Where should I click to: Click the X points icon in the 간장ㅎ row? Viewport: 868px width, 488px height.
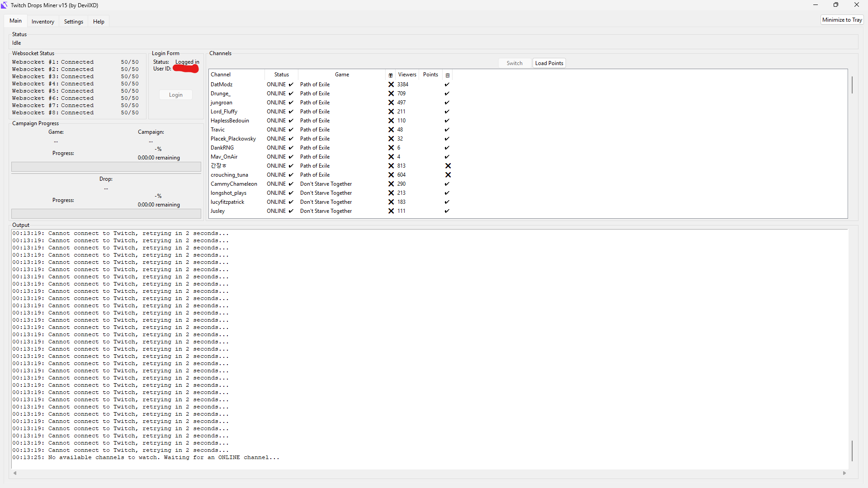448,166
